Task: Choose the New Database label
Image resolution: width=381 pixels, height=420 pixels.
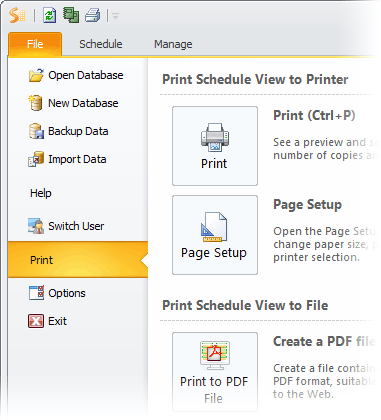Action: pyautogui.click(x=83, y=103)
